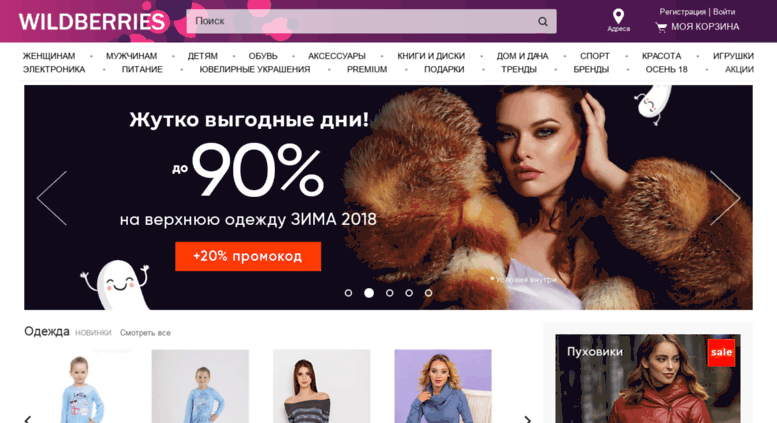Click the Wildberries logo
This screenshot has height=423, width=777.
tap(92, 22)
